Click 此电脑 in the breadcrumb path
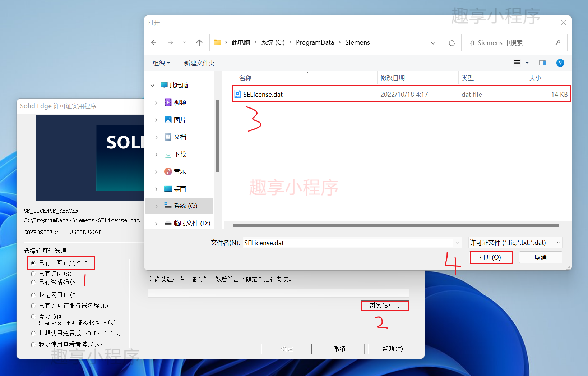This screenshot has height=376, width=588. (241, 42)
